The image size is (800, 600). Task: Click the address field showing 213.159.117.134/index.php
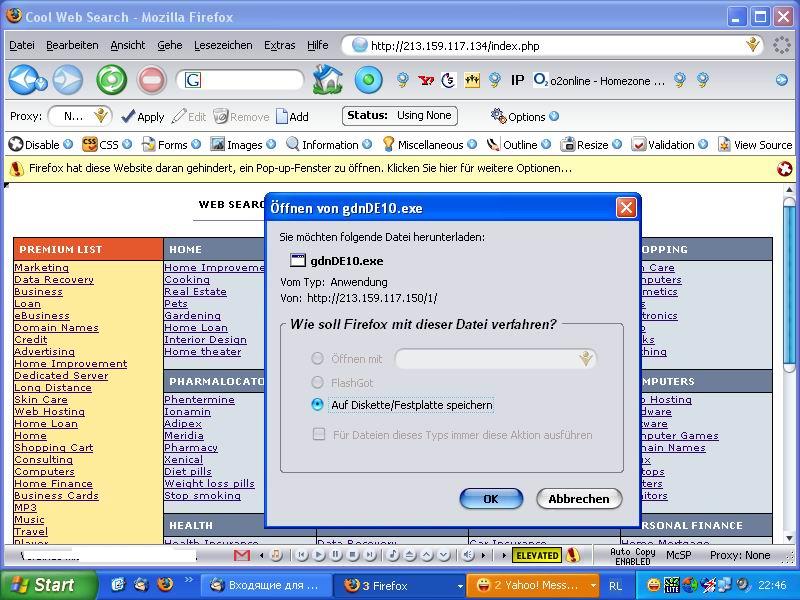click(x=554, y=46)
